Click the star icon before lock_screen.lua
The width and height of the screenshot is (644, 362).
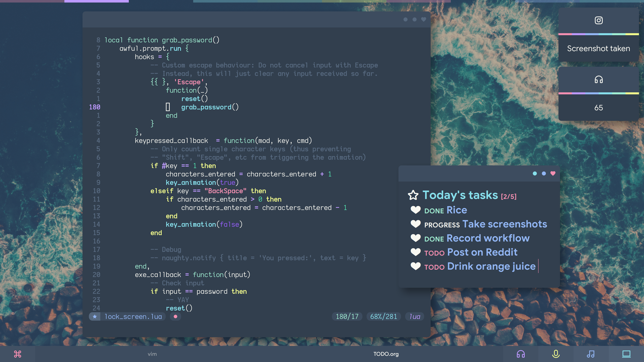click(x=95, y=317)
